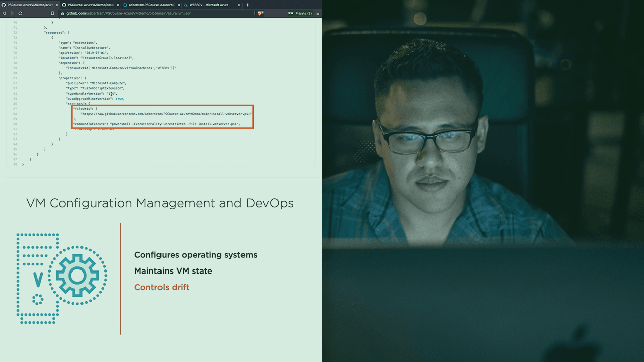Viewport: 644px width, 362px height.
Task: Open a new browser tab with the plus button
Action: click(x=248, y=5)
